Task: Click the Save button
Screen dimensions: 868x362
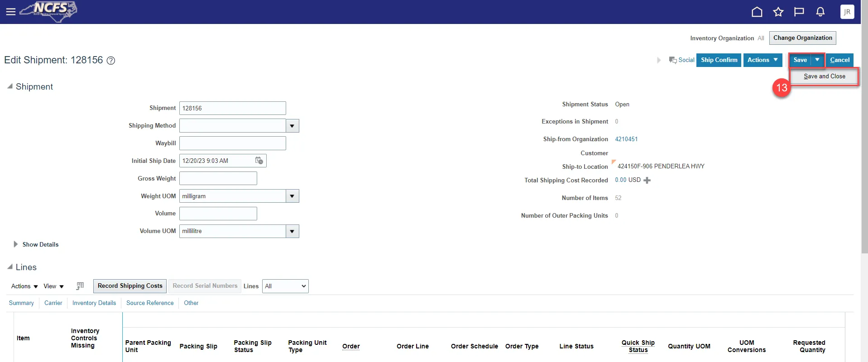Action: tap(801, 60)
